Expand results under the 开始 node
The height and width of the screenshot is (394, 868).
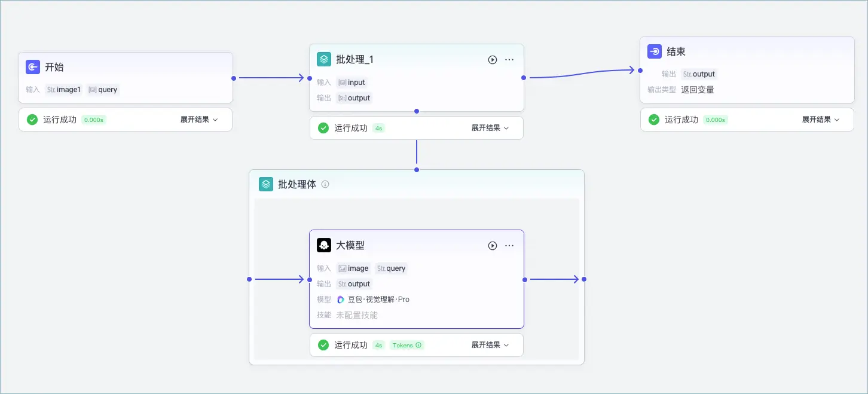199,120
